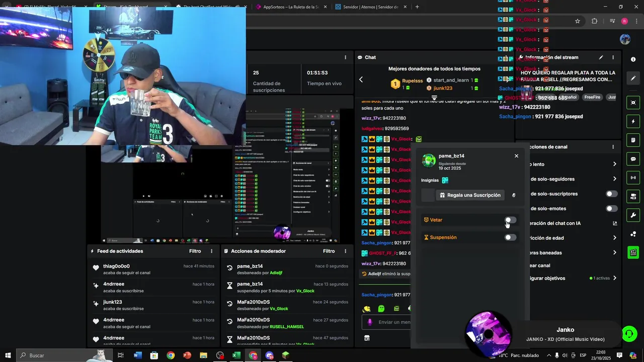This screenshot has width=644, height=362.
Task: Click the three-dots cluster icon in sidebar
Action: [633, 234]
